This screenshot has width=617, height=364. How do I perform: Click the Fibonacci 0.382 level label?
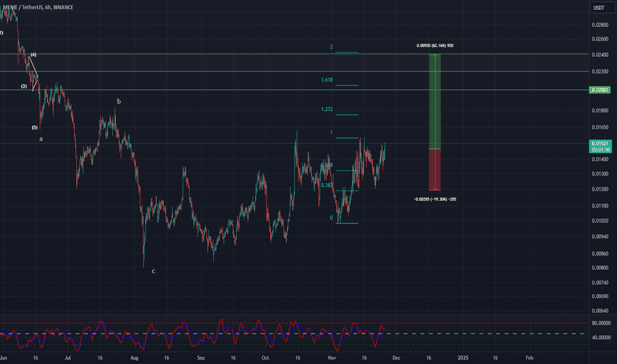tap(326, 185)
